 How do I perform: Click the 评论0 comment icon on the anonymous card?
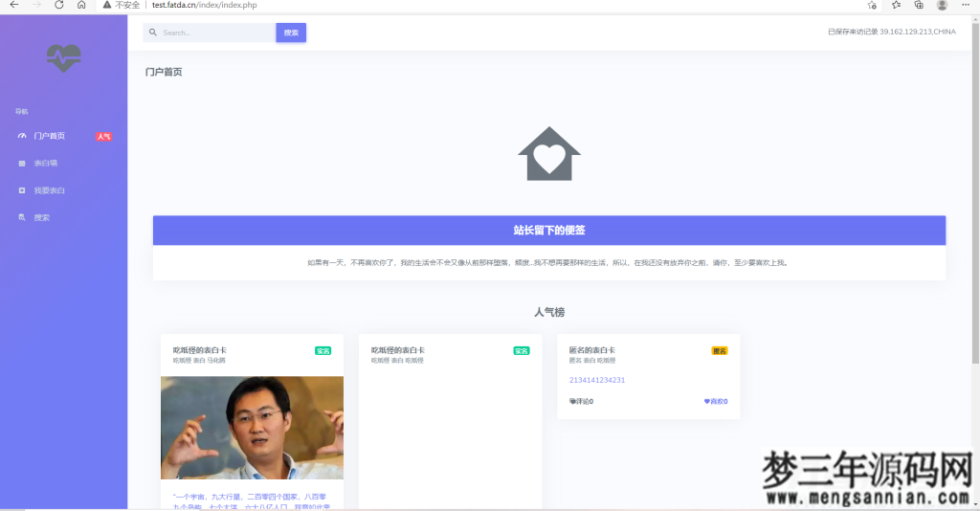[572, 402]
